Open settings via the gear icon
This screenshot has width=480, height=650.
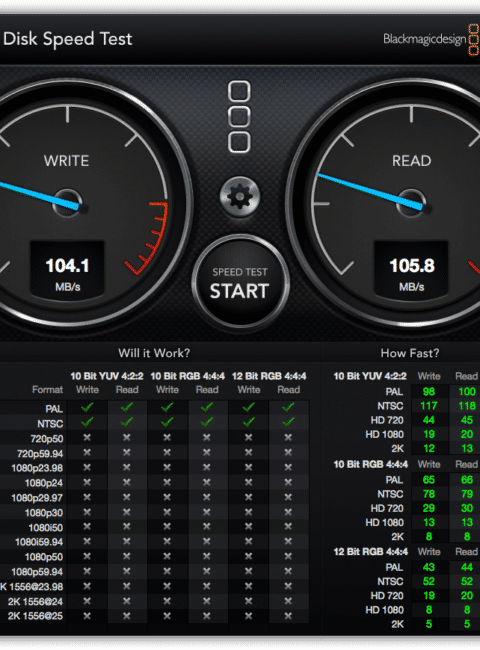tap(240, 196)
